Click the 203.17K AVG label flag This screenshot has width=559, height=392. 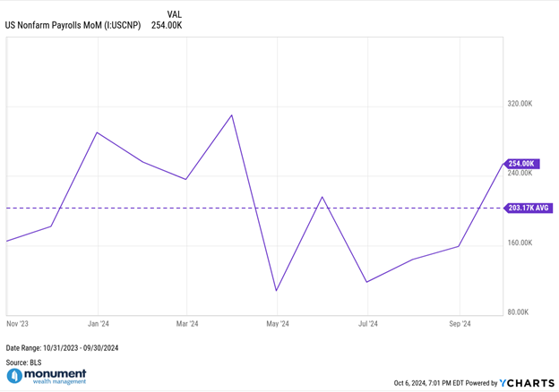529,208
